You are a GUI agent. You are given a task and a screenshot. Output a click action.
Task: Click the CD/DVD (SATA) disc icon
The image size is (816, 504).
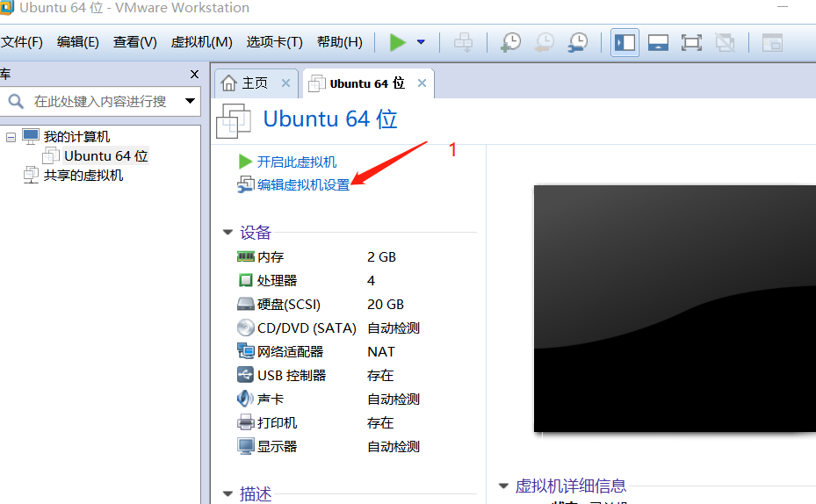(246, 328)
